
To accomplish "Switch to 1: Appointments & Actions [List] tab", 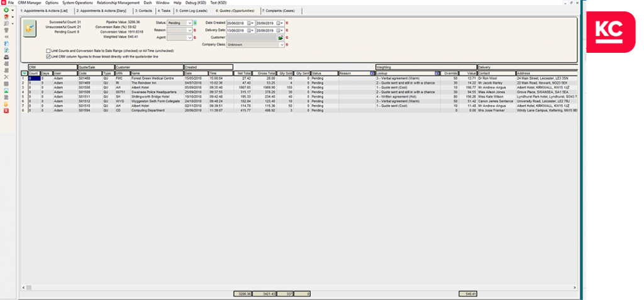I will [44, 11].
